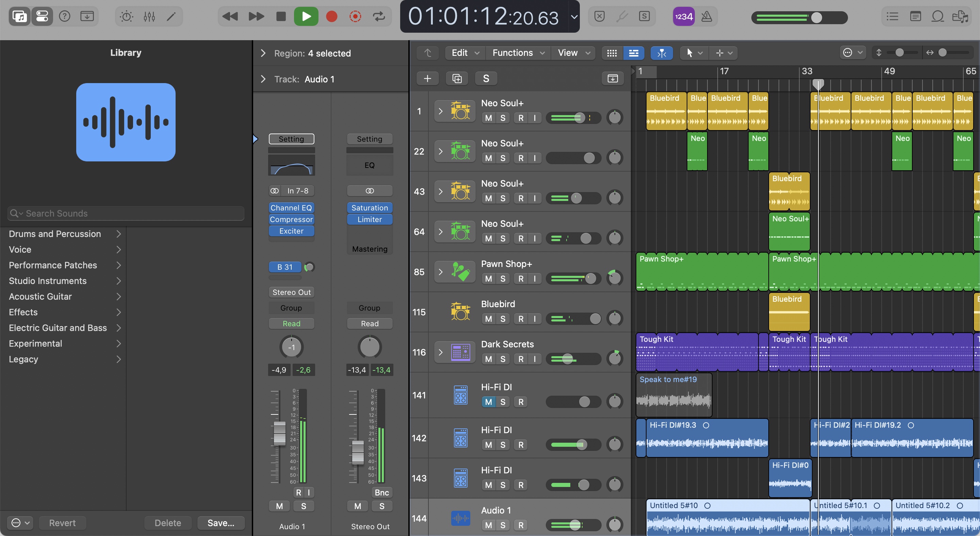This screenshot has height=536, width=980.
Task: Open the Editors pencil icon
Action: (171, 16)
